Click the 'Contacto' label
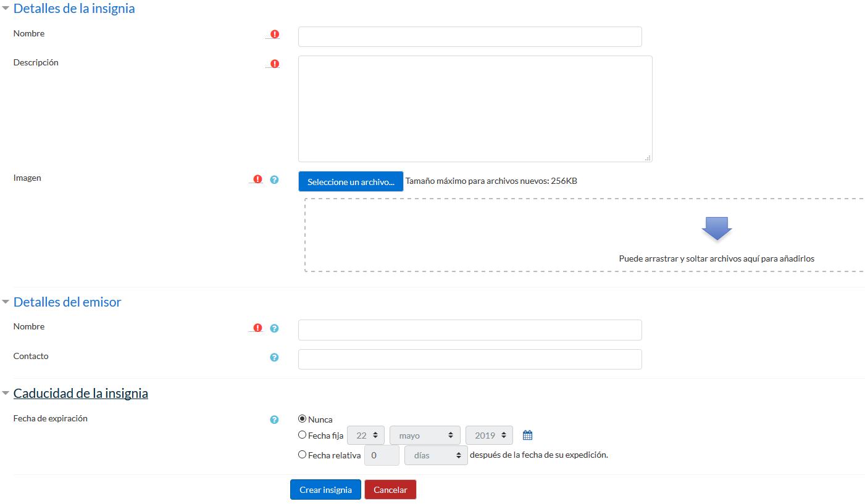The image size is (865, 504). (31, 356)
